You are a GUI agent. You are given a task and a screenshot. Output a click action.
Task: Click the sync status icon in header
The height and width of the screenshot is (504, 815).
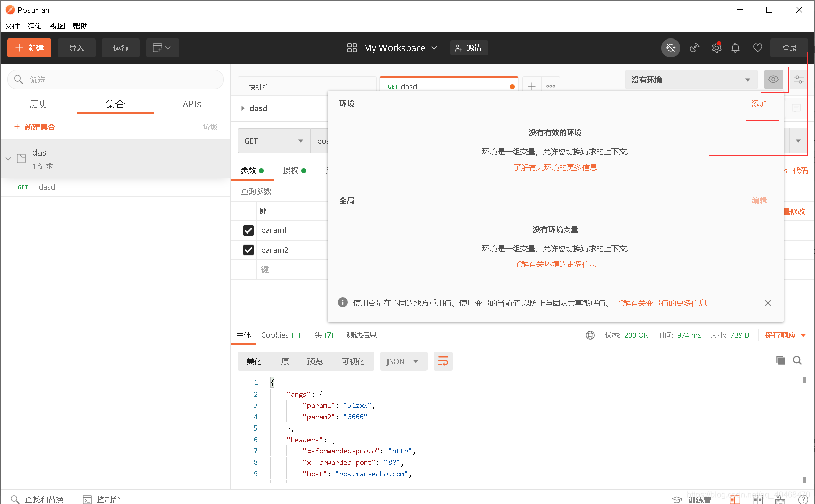[670, 48]
